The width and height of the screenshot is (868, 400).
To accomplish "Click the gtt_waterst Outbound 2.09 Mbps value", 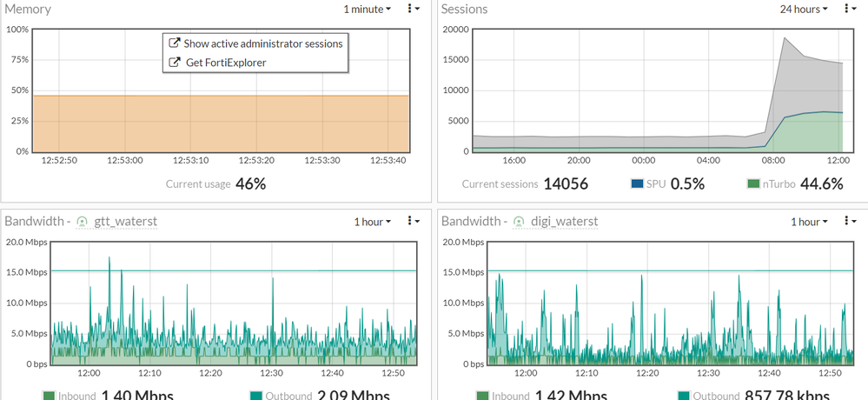I will coord(353,396).
